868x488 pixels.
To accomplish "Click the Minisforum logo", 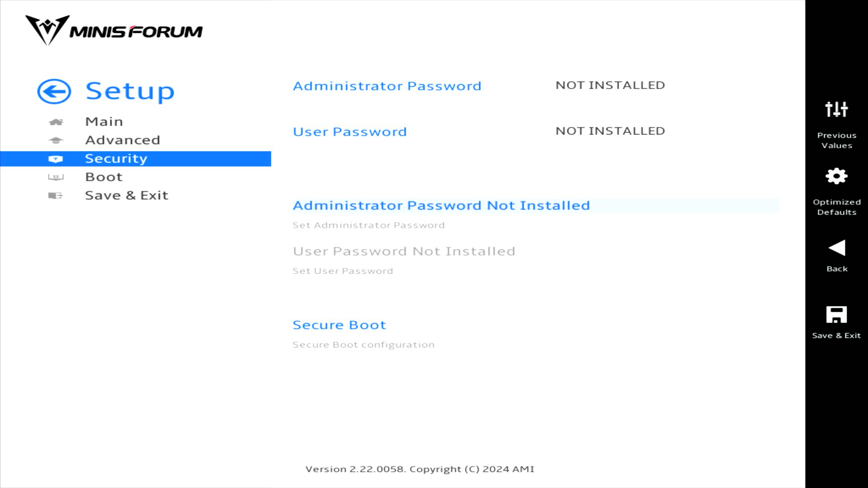I will pyautogui.click(x=114, y=31).
